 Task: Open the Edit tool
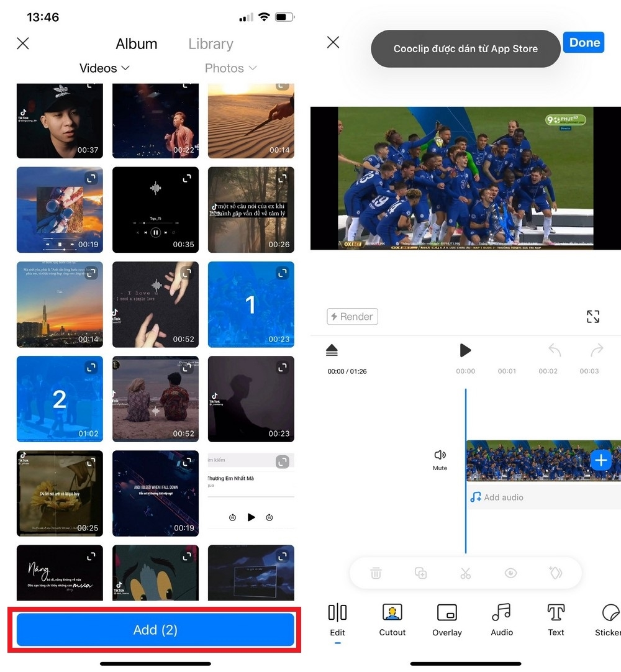point(337,620)
